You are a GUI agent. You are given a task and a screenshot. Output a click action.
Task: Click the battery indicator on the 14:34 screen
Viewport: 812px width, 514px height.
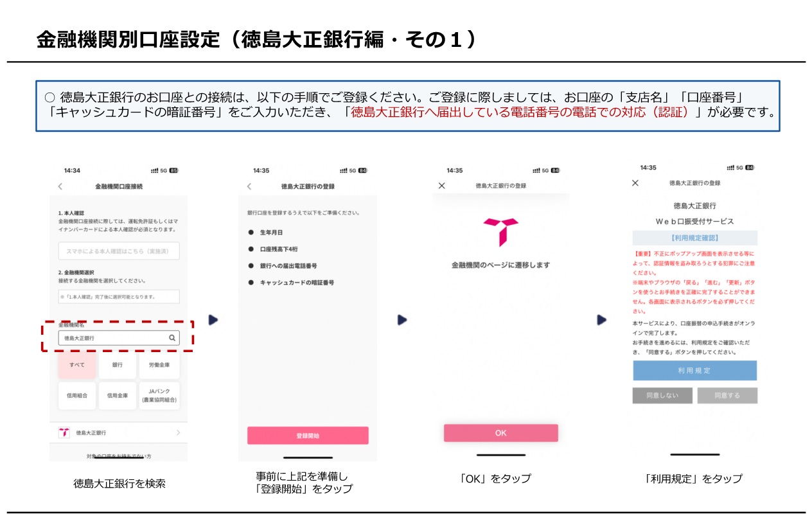click(173, 171)
